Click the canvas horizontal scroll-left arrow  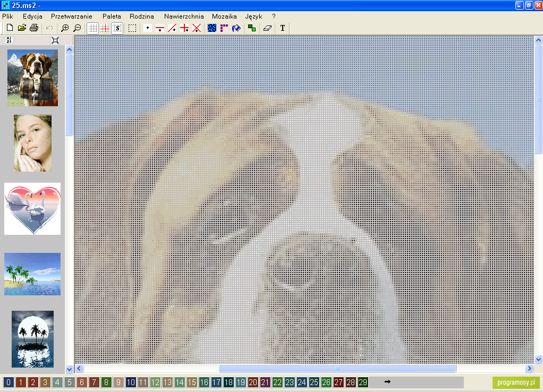click(x=79, y=369)
